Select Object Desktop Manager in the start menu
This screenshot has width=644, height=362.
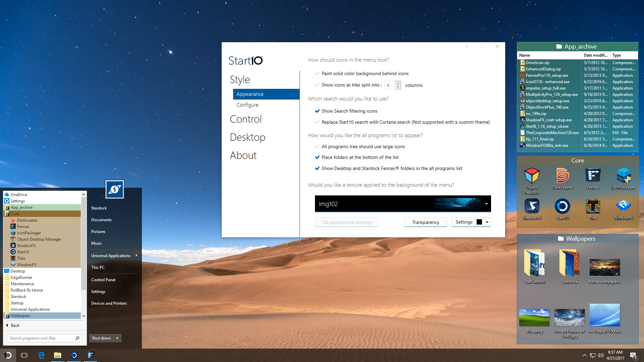coord(39,239)
